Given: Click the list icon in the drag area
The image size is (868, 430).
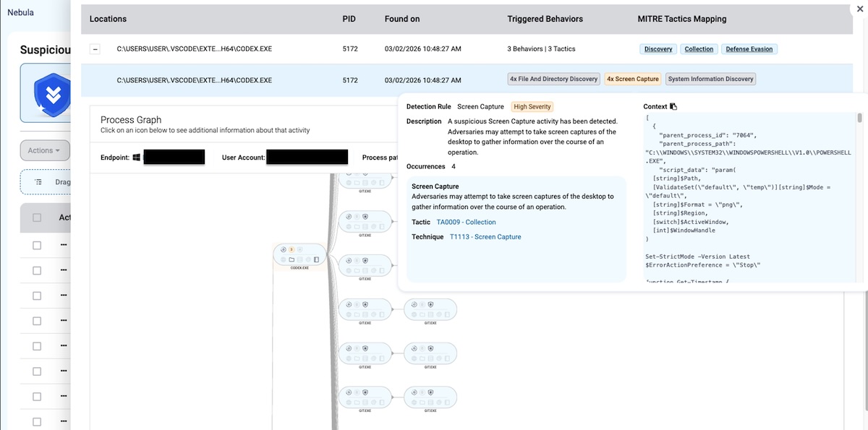Looking at the screenshot, I should [x=38, y=182].
